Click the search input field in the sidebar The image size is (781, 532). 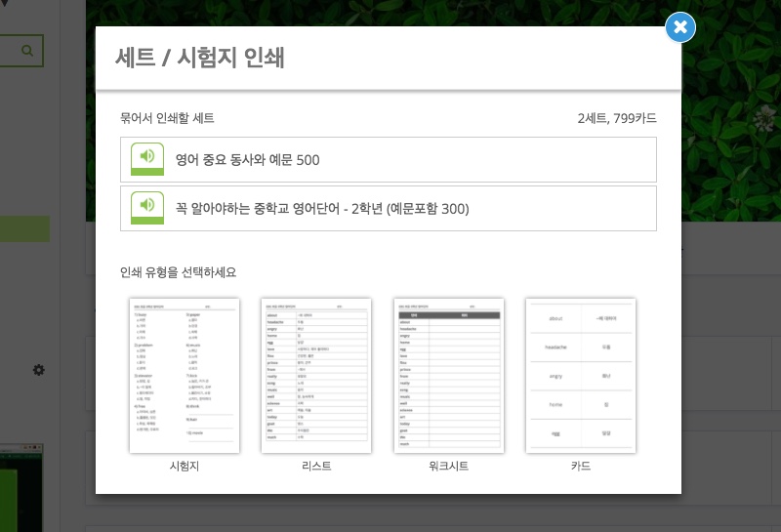click(x=8, y=50)
